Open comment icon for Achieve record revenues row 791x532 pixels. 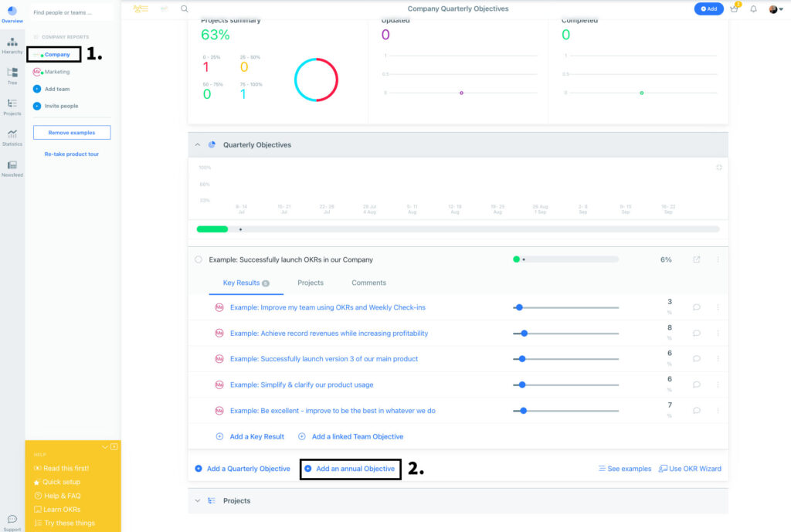click(x=697, y=333)
